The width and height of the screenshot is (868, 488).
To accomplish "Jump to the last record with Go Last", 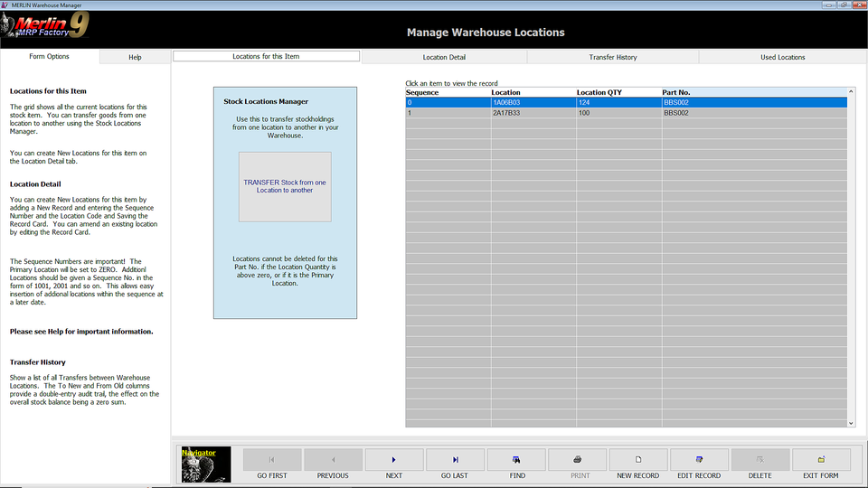I will 455,460.
